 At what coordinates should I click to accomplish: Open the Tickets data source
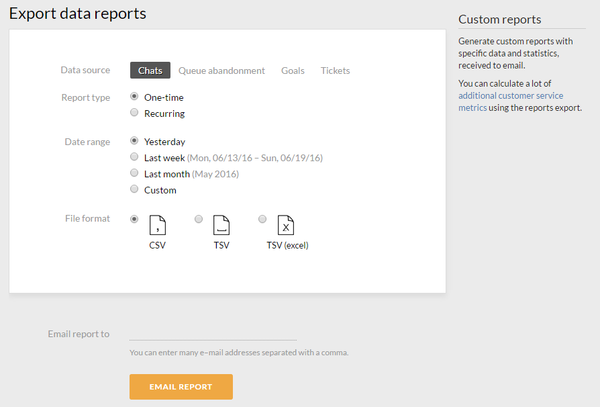335,71
